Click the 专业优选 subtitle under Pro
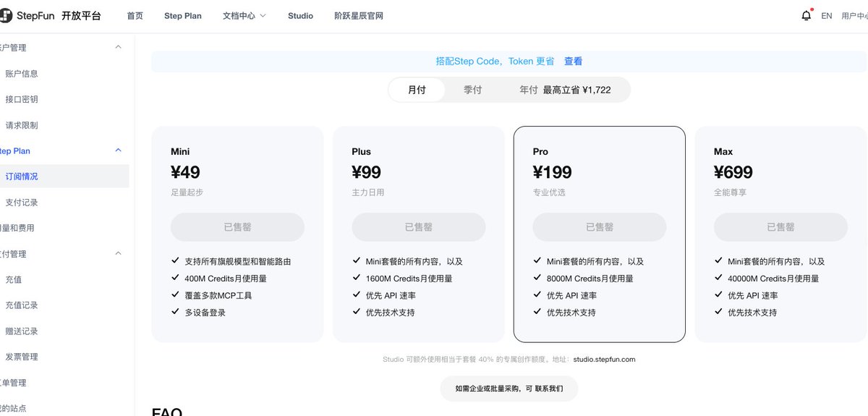 point(549,192)
